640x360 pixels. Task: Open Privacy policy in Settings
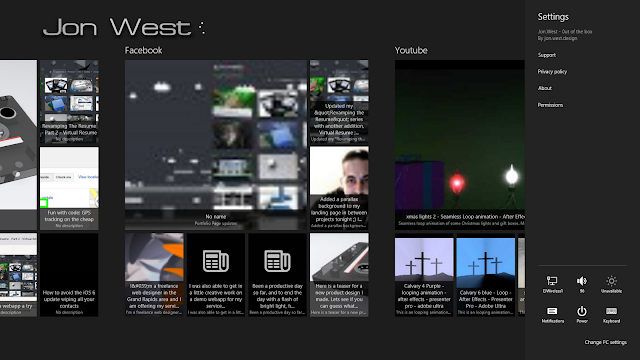pyautogui.click(x=552, y=71)
